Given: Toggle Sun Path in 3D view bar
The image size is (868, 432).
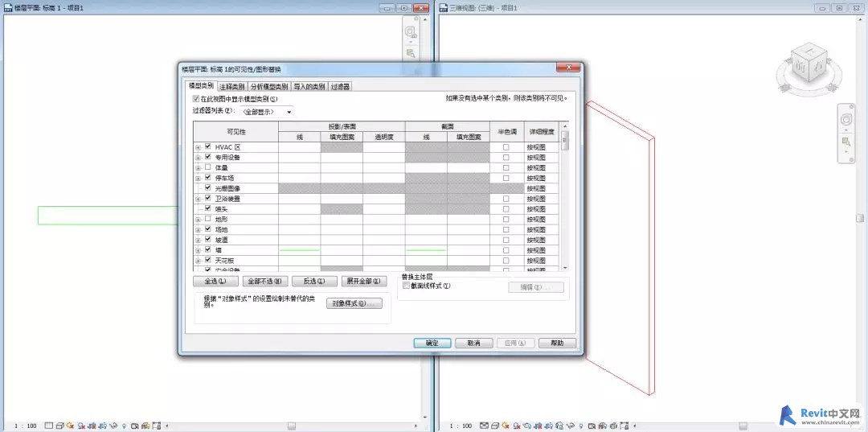Looking at the screenshot, I should click(x=506, y=426).
